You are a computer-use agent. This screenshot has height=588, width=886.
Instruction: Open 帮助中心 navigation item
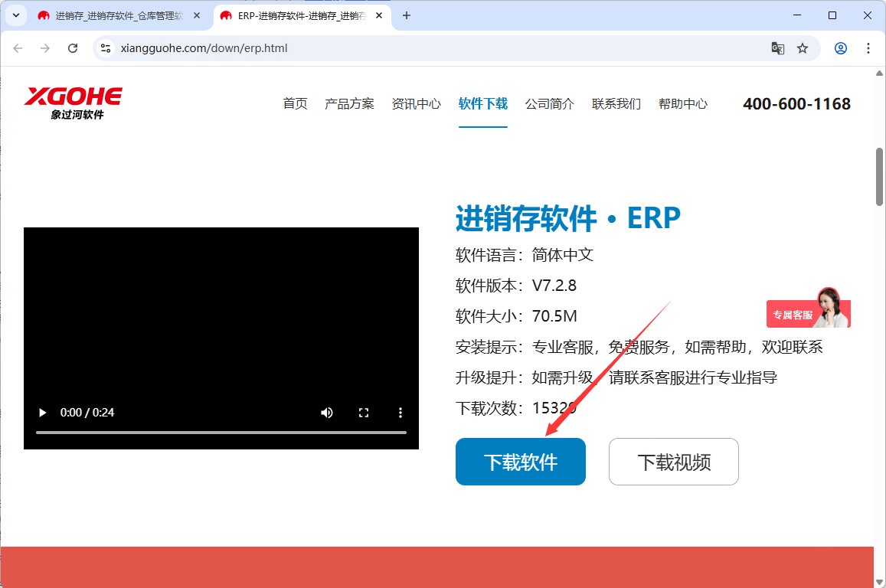[683, 104]
